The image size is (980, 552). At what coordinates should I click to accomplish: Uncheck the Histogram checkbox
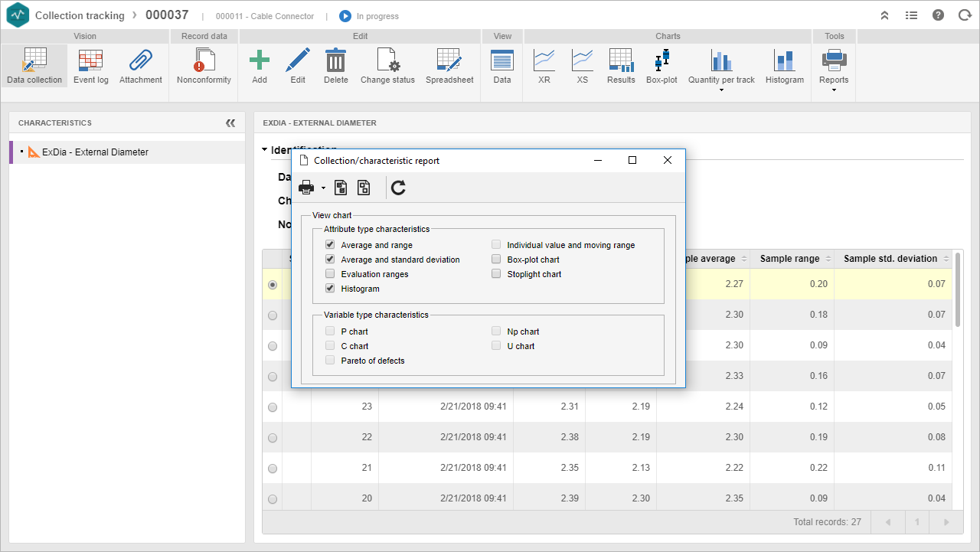(330, 289)
